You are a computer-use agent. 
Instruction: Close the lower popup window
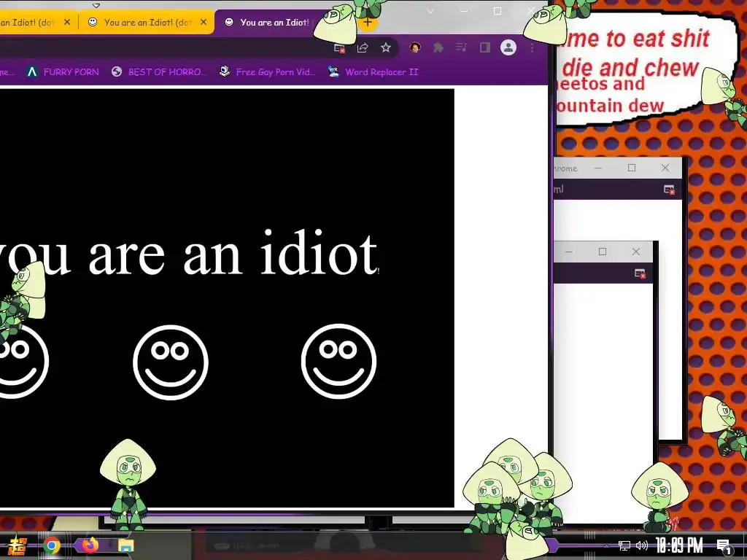(x=636, y=252)
